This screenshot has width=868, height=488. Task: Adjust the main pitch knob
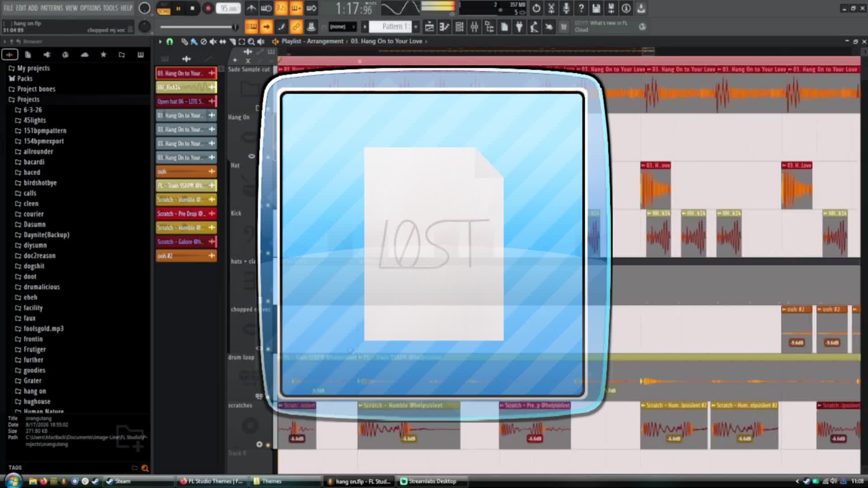tap(144, 27)
